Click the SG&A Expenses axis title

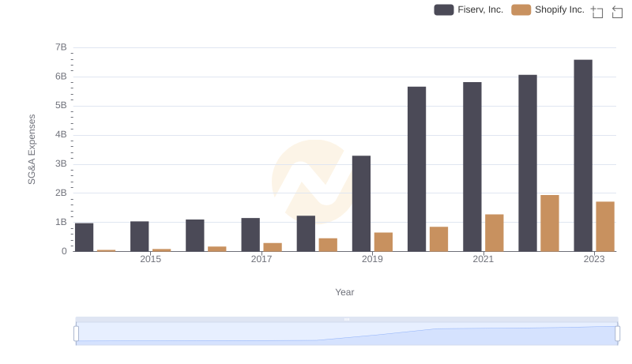(32, 149)
